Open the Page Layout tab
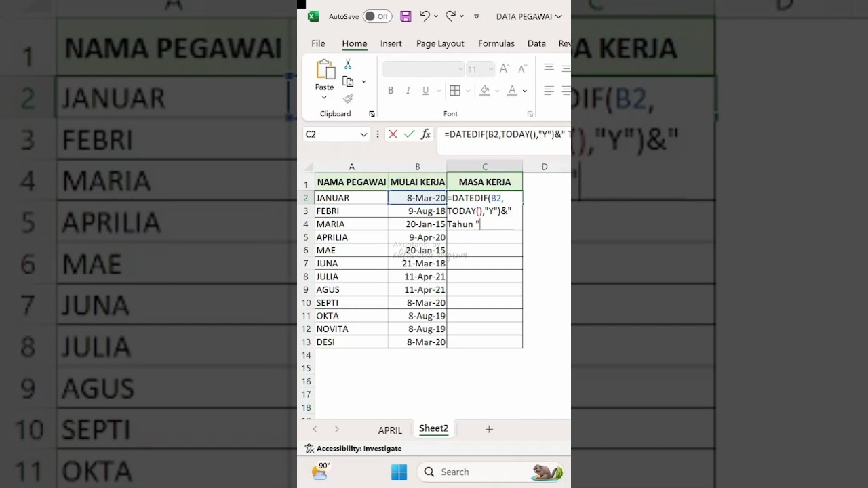868x488 pixels. click(440, 43)
